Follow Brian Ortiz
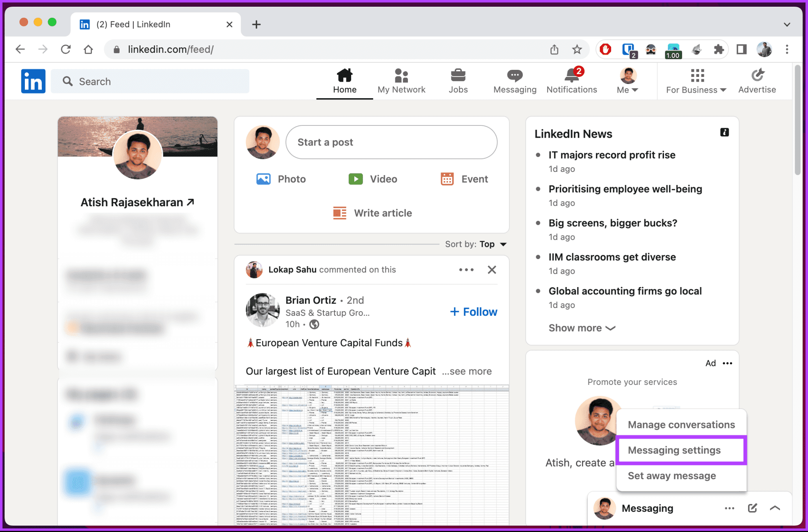The width and height of the screenshot is (808, 532). [473, 312]
